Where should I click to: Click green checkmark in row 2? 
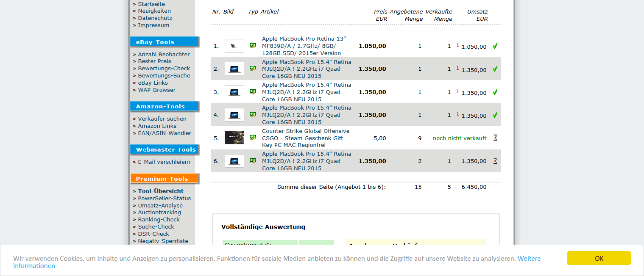(x=495, y=69)
